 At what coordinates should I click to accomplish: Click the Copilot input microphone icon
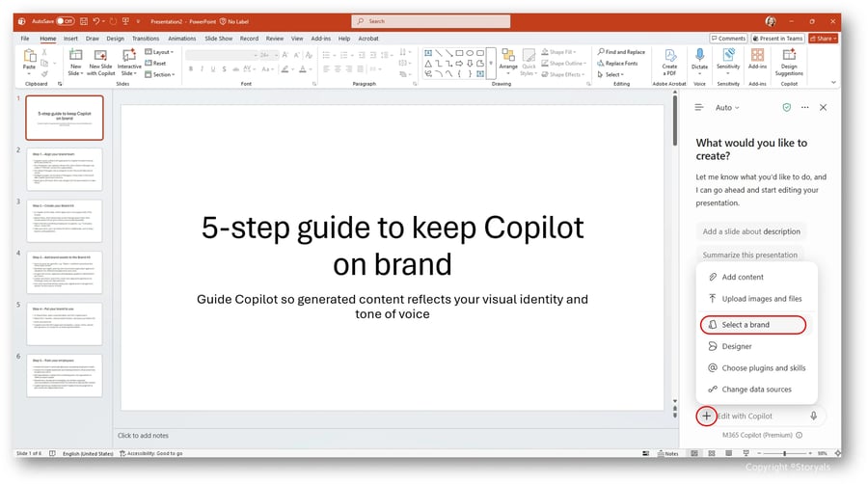[x=814, y=416]
